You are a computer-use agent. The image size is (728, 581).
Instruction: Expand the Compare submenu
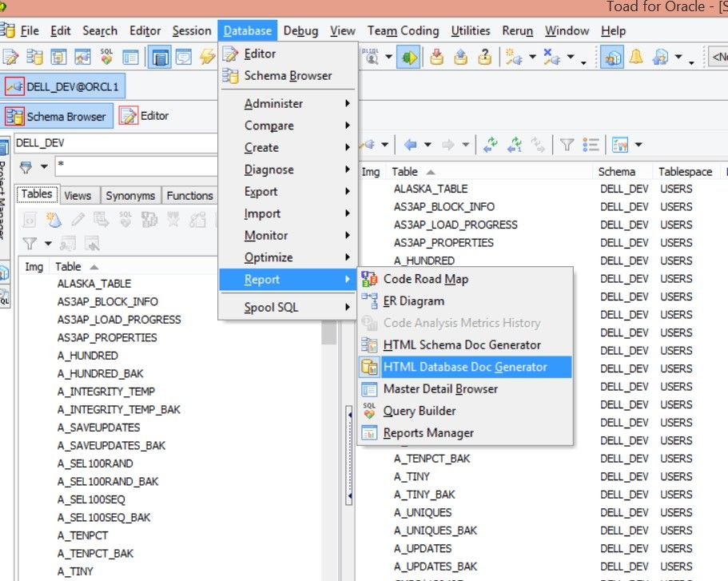point(288,125)
